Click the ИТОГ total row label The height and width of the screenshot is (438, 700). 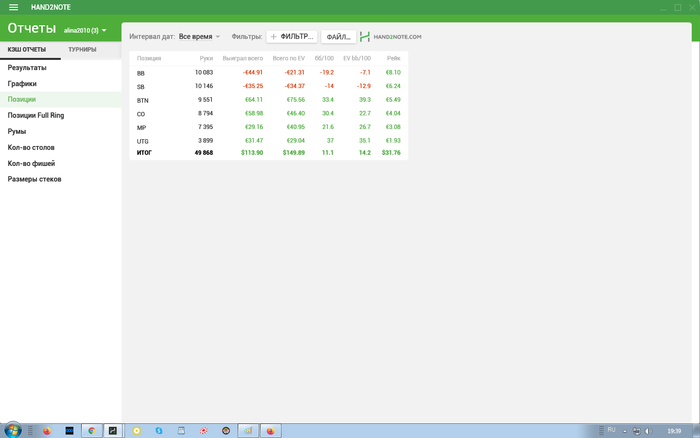144,153
